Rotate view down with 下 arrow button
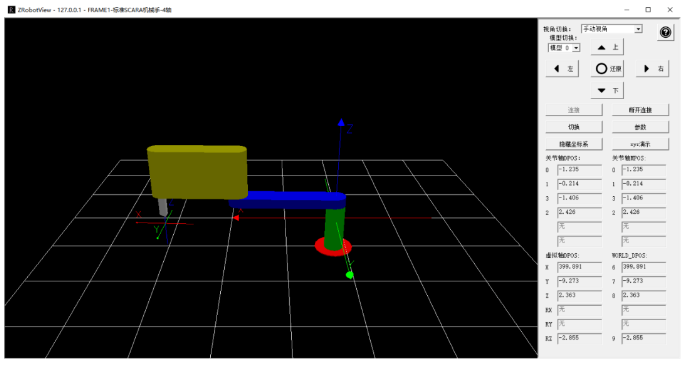This screenshot has width=686, height=365. click(x=607, y=91)
